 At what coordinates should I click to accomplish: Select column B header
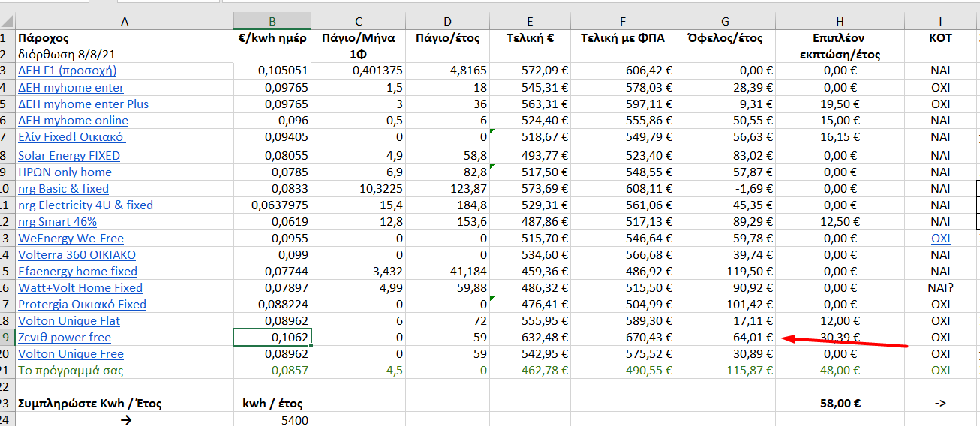272,22
